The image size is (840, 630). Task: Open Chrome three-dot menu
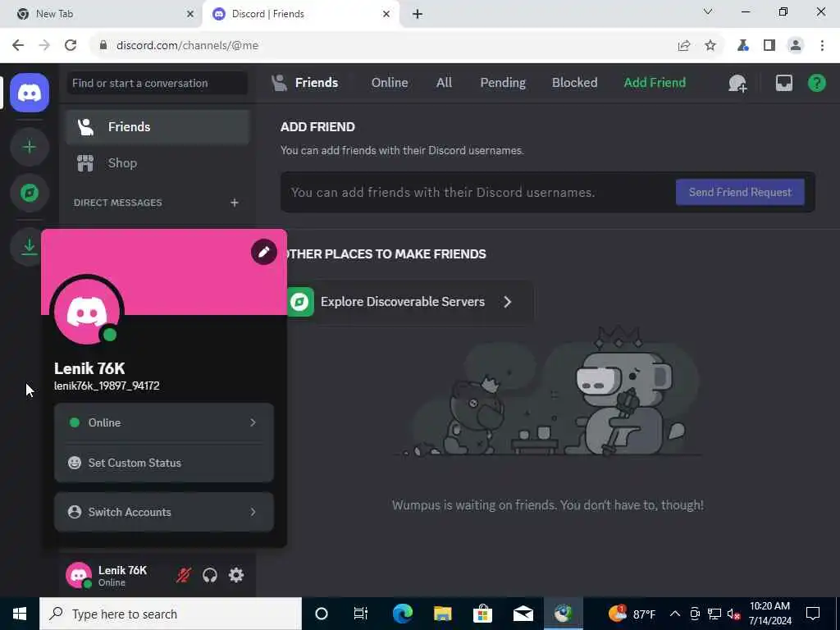(822, 46)
